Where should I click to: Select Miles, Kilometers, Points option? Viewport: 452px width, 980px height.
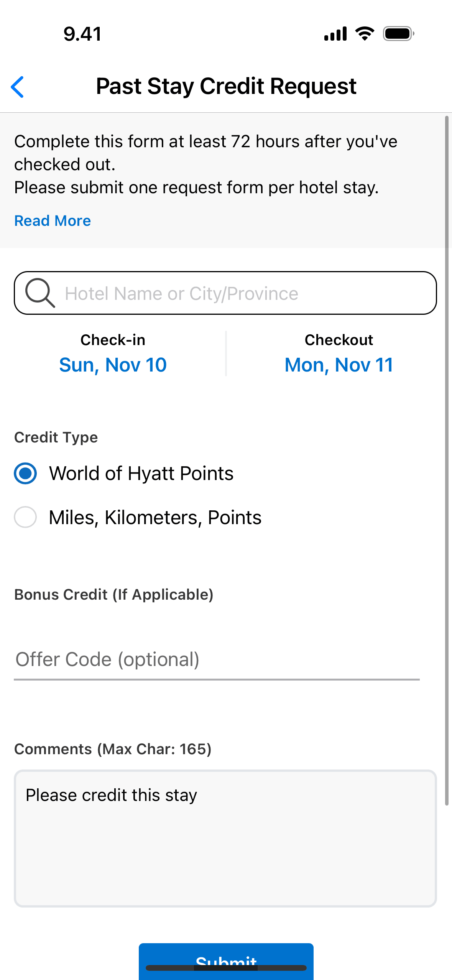(25, 517)
